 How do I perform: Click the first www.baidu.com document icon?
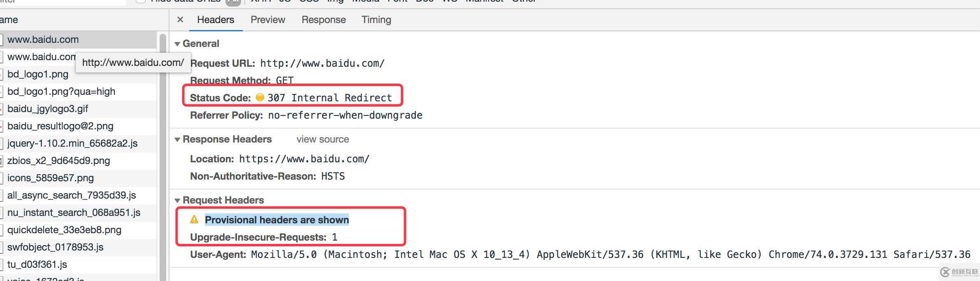pos(2,40)
